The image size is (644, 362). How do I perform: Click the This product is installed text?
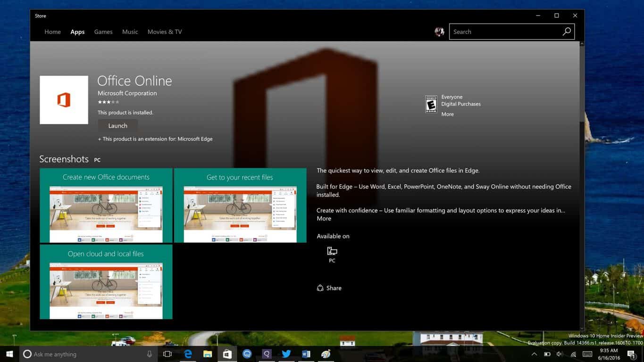point(125,113)
